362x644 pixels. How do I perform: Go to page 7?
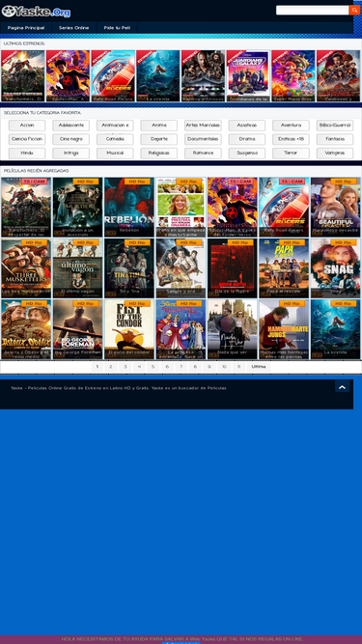(181, 367)
